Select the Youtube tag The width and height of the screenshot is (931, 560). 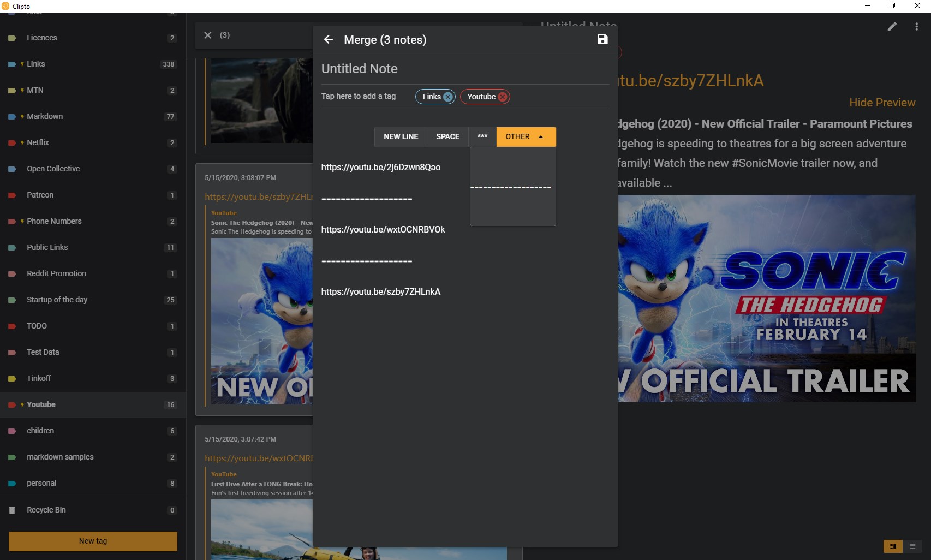click(93, 404)
